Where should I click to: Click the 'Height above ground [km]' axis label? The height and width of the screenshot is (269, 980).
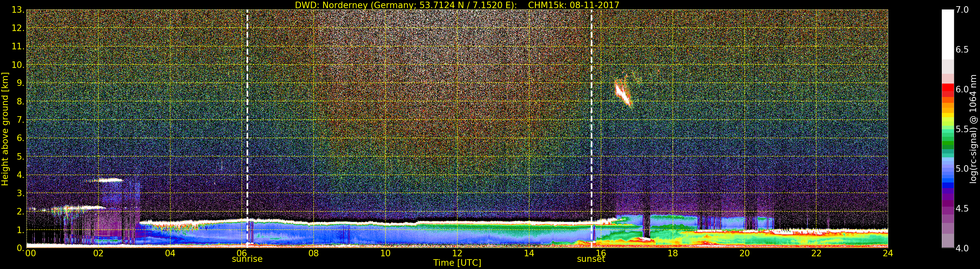(5, 129)
